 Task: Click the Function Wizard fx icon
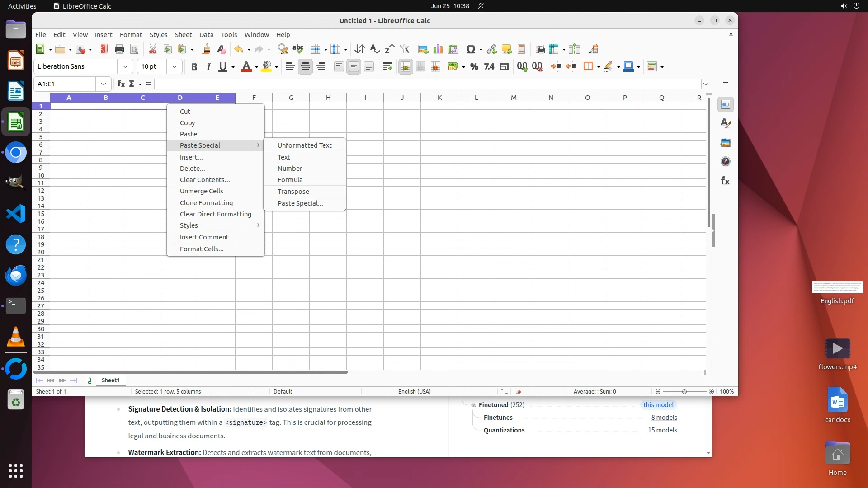(x=121, y=84)
